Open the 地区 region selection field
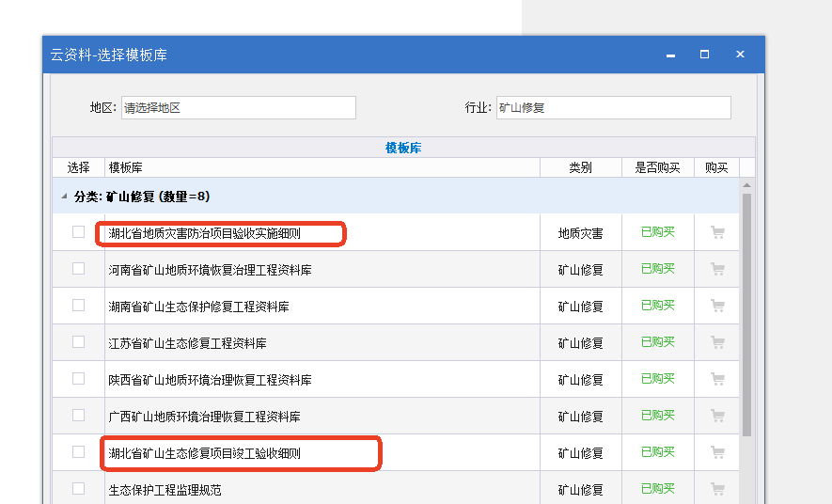Screen dimensions: 832x504 pyautogui.click(x=238, y=108)
